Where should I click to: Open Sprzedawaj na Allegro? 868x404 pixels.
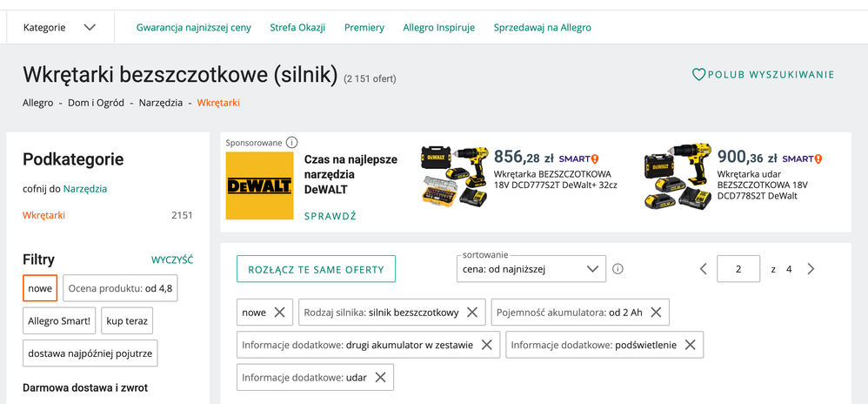pos(543,28)
